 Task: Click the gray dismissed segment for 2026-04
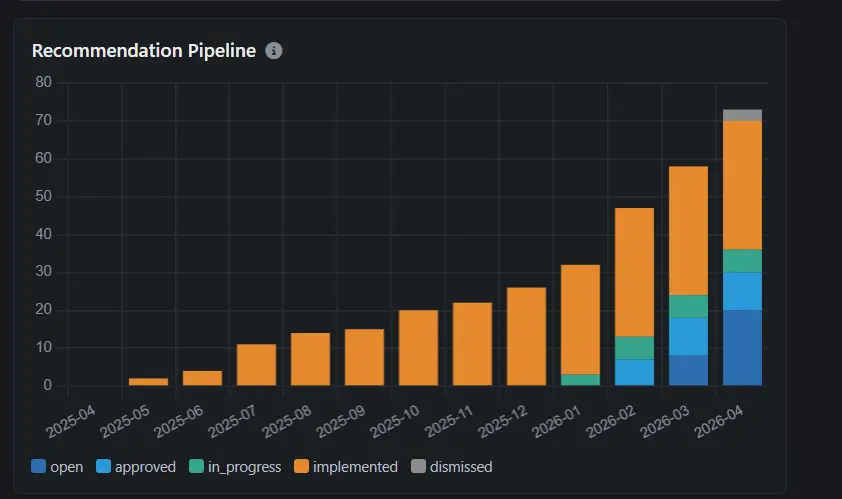(x=742, y=115)
